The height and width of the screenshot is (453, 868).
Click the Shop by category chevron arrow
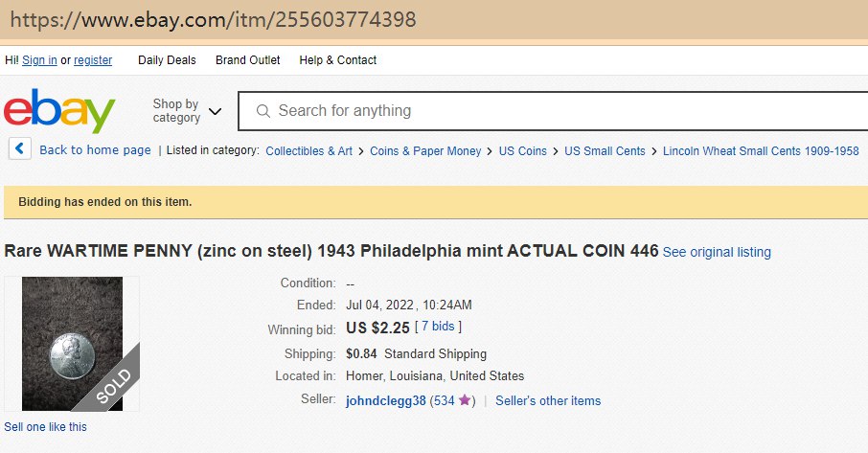pyautogui.click(x=215, y=112)
